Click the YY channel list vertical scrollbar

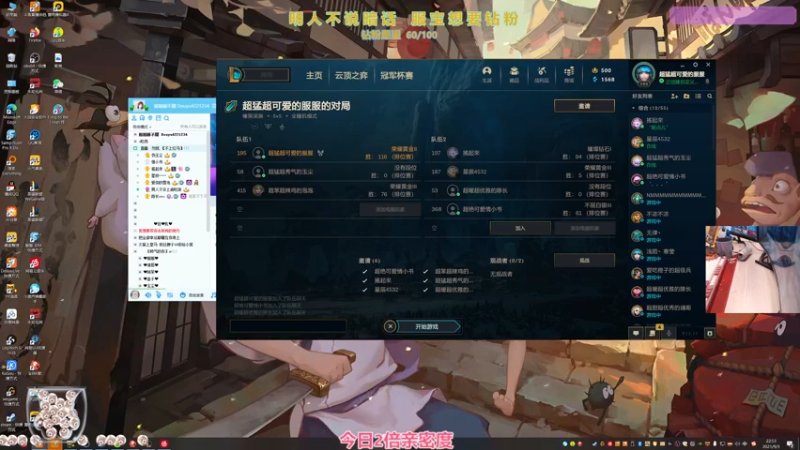coord(208,179)
